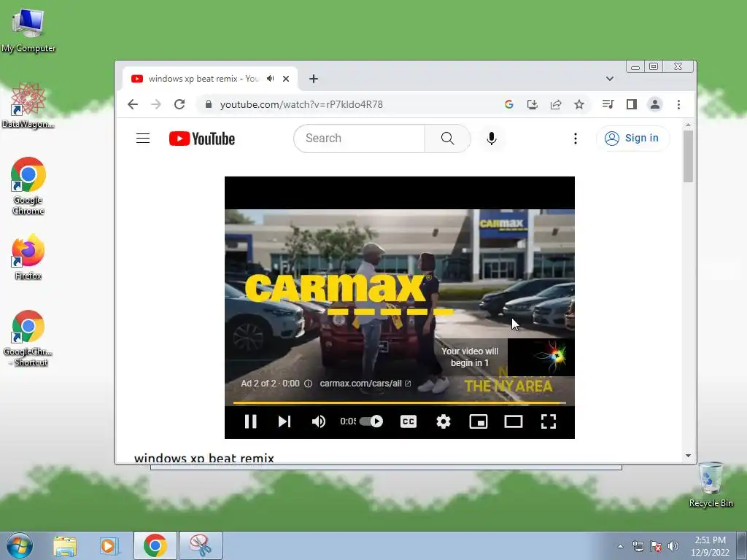The image size is (747, 560).
Task: Open network tray icon
Action: 638,546
